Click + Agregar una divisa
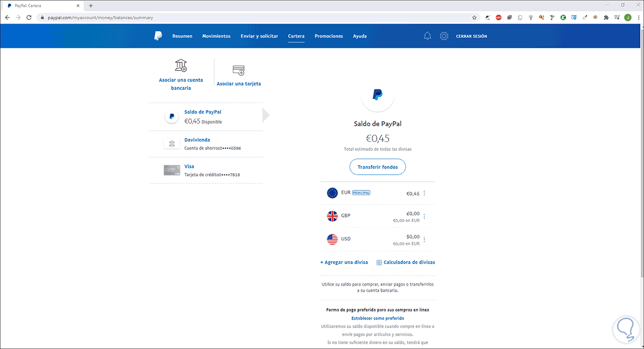The width and height of the screenshot is (644, 349). pos(344,262)
